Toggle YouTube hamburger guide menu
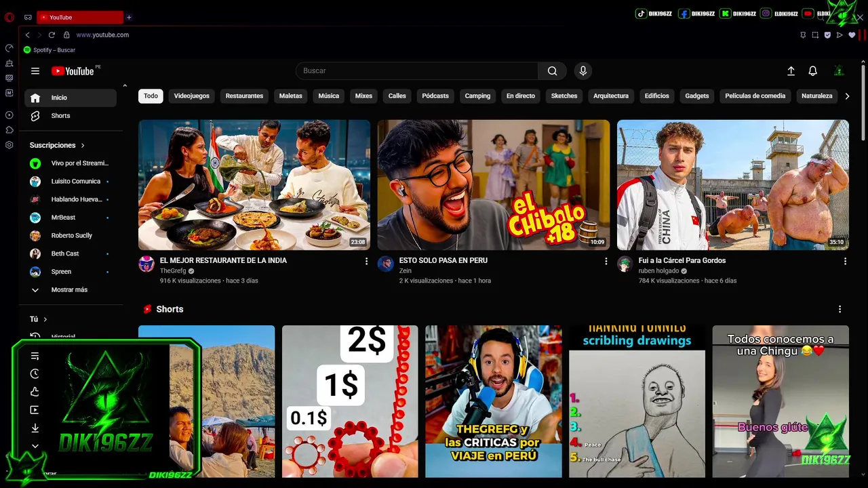Viewport: 868px width, 488px height. [x=35, y=70]
